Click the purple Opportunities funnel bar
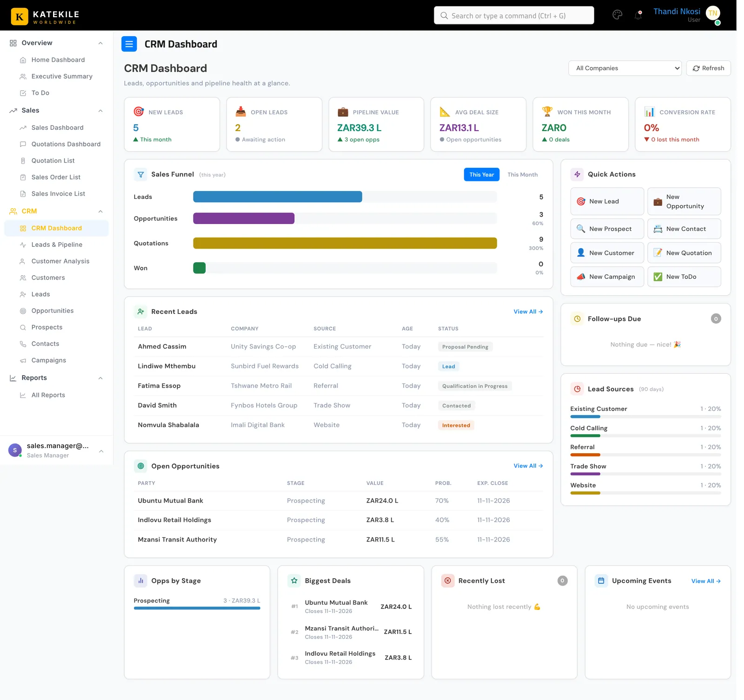Image resolution: width=744 pixels, height=700 pixels. point(244,218)
